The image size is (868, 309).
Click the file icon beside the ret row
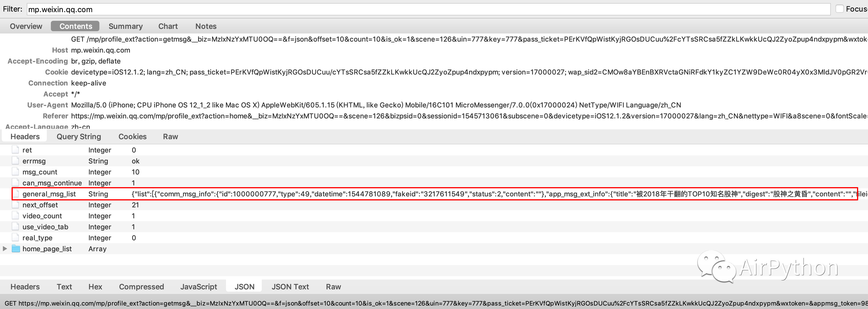[x=16, y=150]
